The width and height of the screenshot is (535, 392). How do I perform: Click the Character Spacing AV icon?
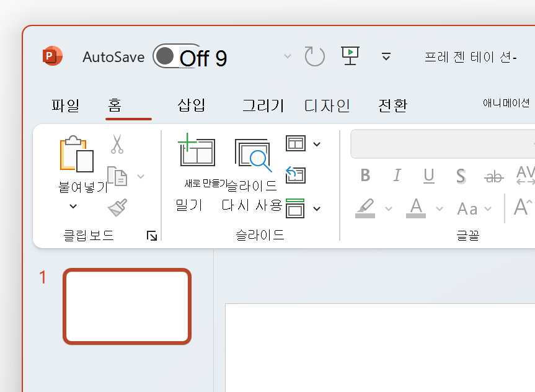pos(526,175)
